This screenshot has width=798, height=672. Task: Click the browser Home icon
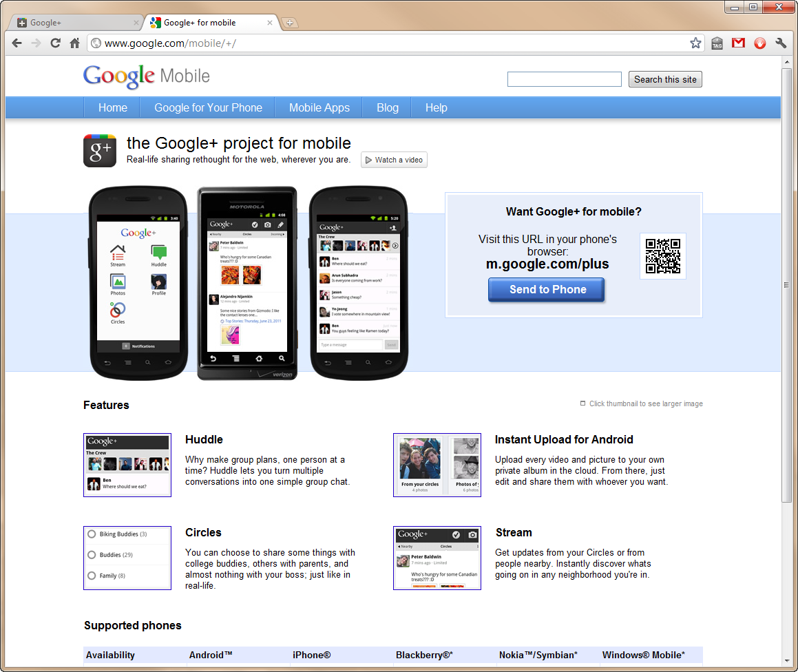click(x=74, y=43)
